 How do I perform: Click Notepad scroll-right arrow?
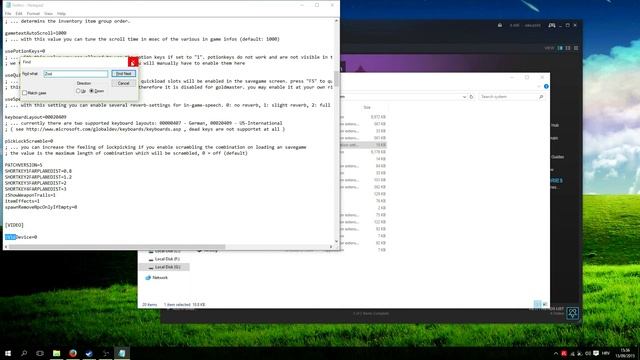click(x=331, y=247)
